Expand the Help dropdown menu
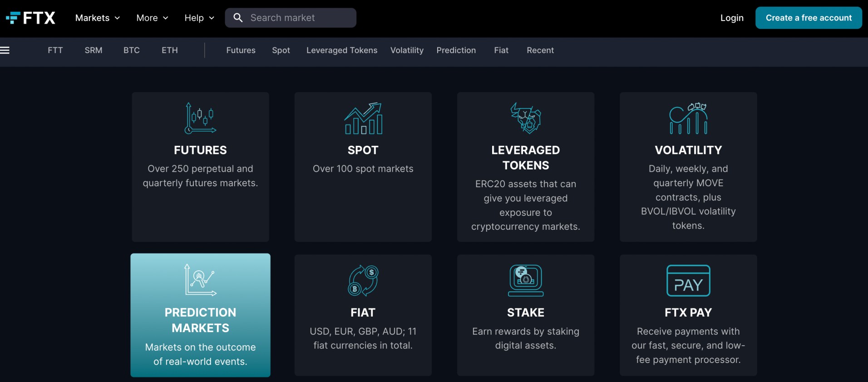Screen dimensions: 868x382 click(x=199, y=18)
